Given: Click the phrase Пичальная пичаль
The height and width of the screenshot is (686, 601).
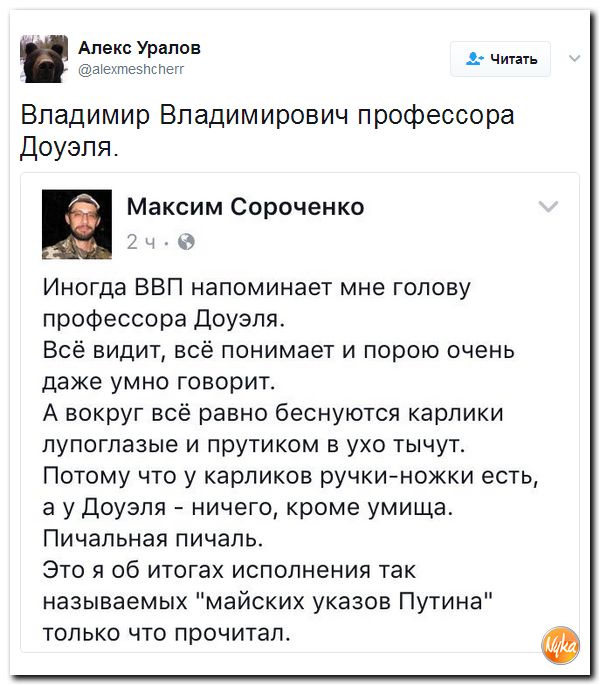Looking at the screenshot, I should click(x=153, y=538).
